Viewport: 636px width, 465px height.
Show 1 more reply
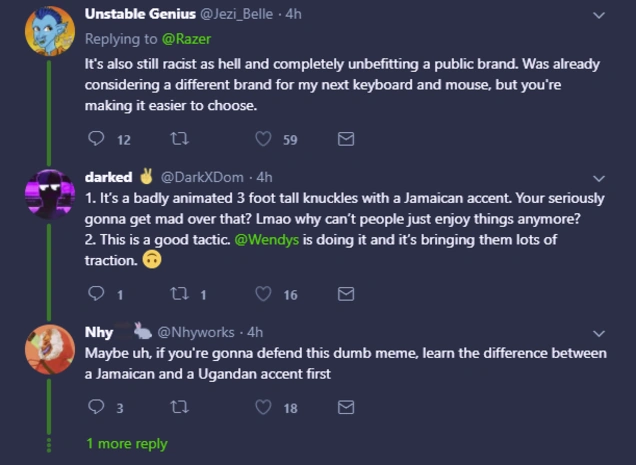126,443
